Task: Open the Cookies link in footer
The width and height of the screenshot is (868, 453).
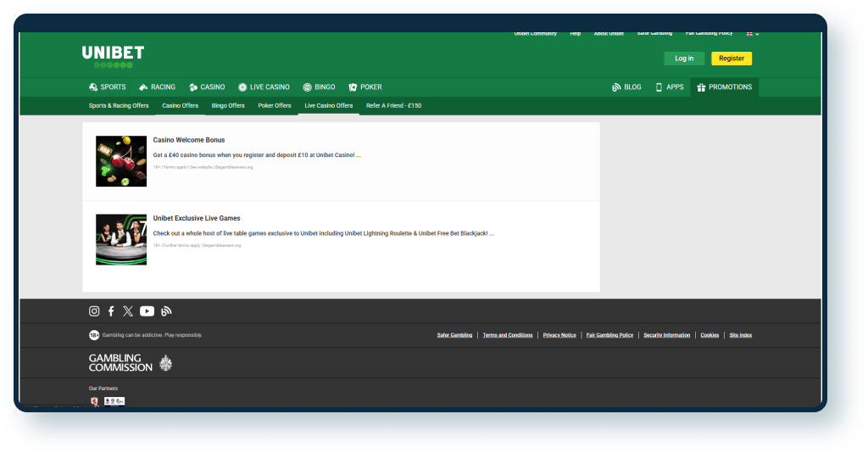Action: [709, 335]
